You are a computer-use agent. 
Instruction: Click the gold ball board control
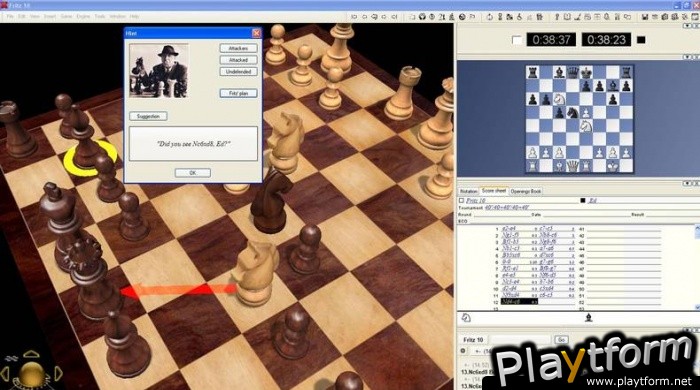point(32,374)
